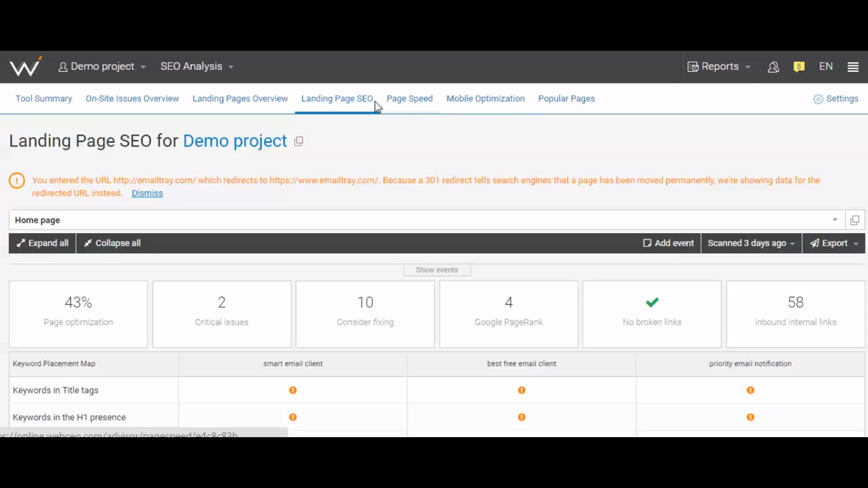Click the 10 Consider fixing card
The height and width of the screenshot is (488, 868).
(x=365, y=315)
